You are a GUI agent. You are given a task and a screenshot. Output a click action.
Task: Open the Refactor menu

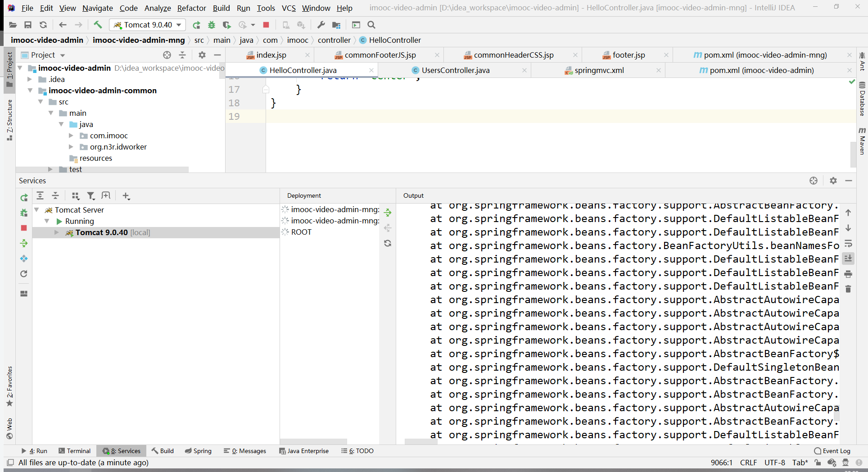[191, 8]
